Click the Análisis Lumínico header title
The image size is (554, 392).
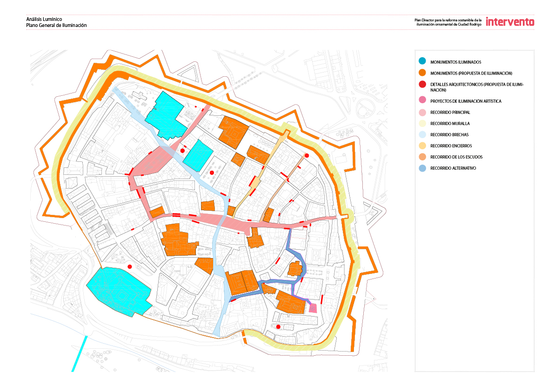pos(44,19)
